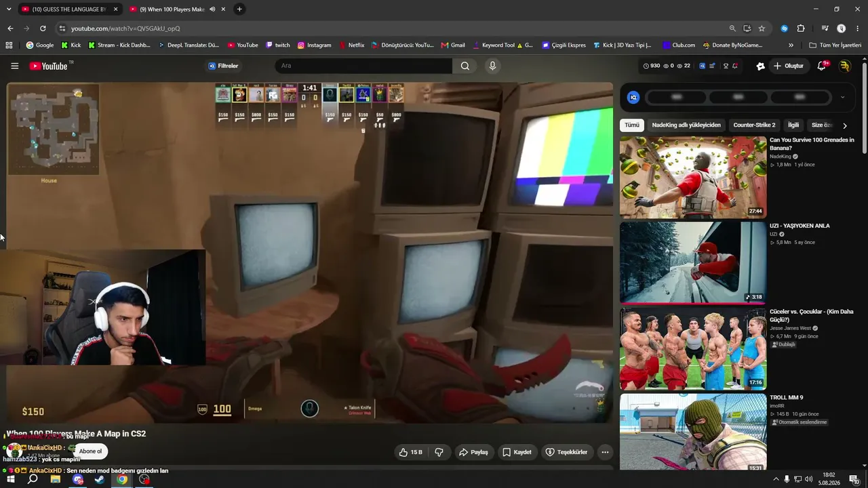Show more bookmarks with the double chevron
The width and height of the screenshot is (868, 488).
pos(791,45)
